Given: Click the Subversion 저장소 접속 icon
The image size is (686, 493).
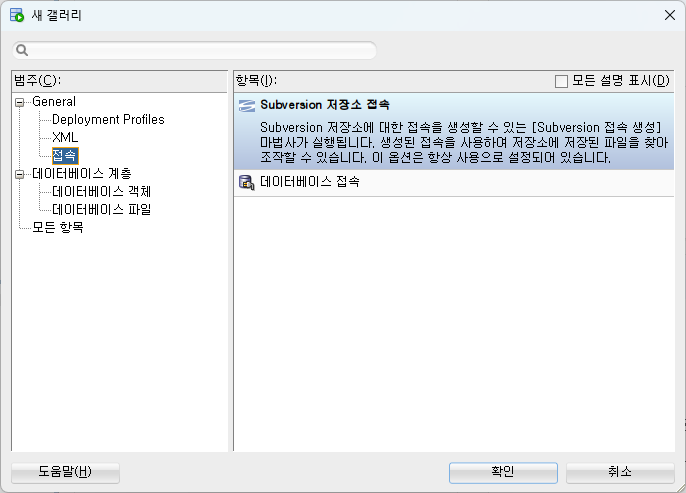Looking at the screenshot, I should pos(247,105).
